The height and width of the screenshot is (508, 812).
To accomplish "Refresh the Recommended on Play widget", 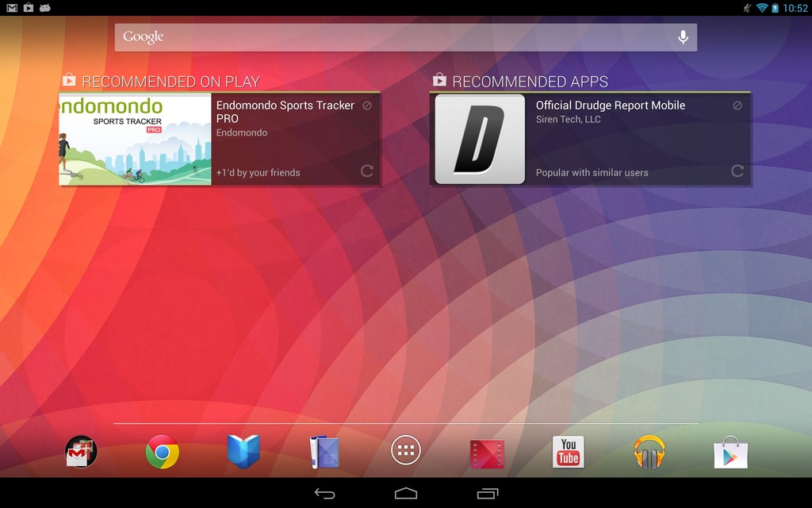I will click(x=367, y=171).
